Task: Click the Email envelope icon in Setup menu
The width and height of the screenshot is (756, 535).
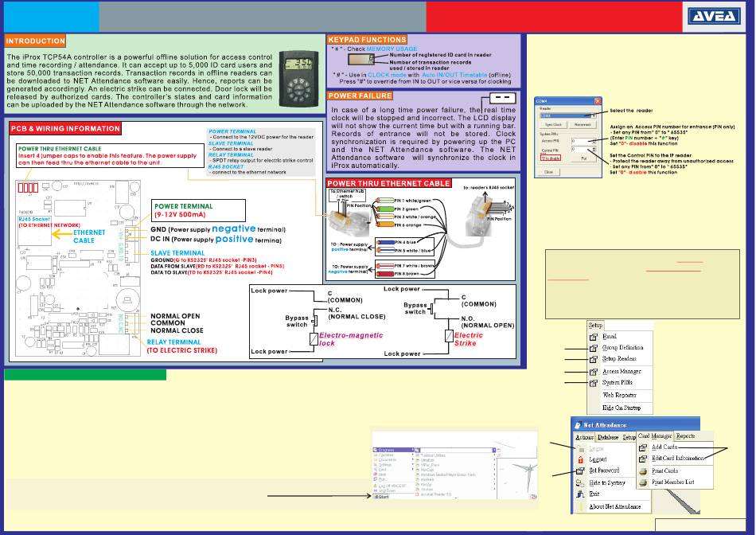Action: point(594,337)
